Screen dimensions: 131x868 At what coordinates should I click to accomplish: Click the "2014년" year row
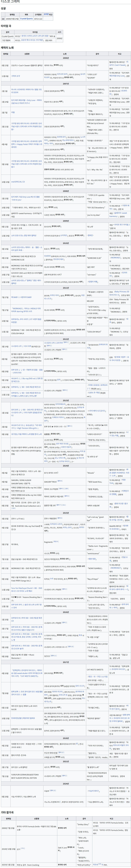pos(65,466)
